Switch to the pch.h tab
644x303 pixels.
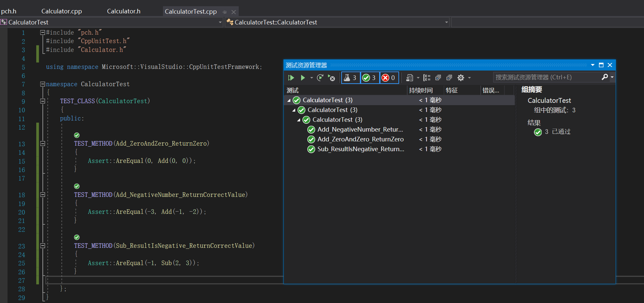click(x=8, y=11)
